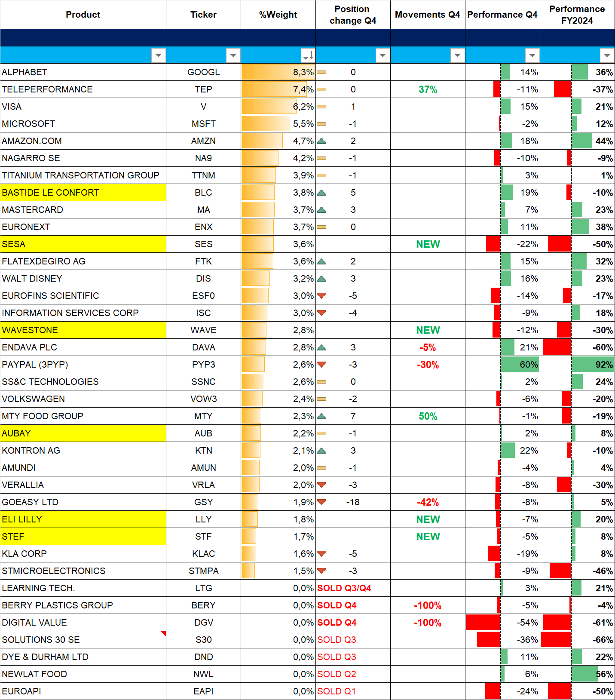The image size is (615, 700).
Task: Click the down arrow icon in PAYPAL (3PYP) row
Action: 321,365
